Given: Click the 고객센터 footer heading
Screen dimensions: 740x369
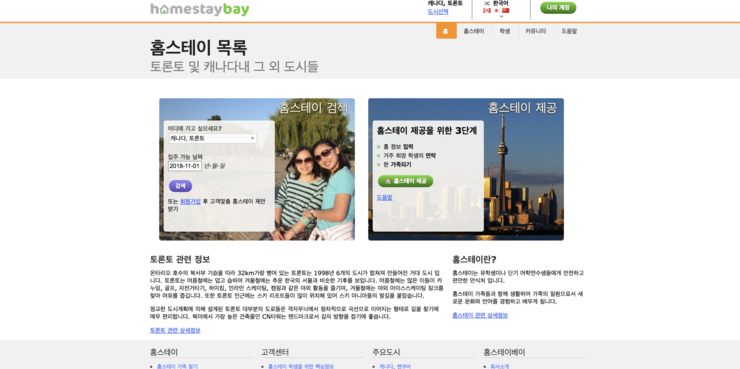Looking at the screenshot, I should tap(275, 352).
